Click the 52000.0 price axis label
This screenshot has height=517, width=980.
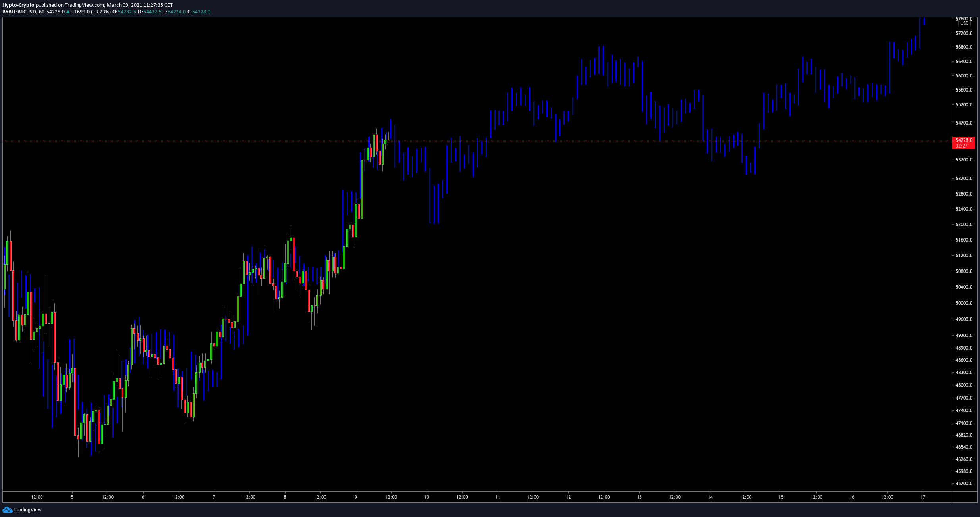(x=964, y=225)
